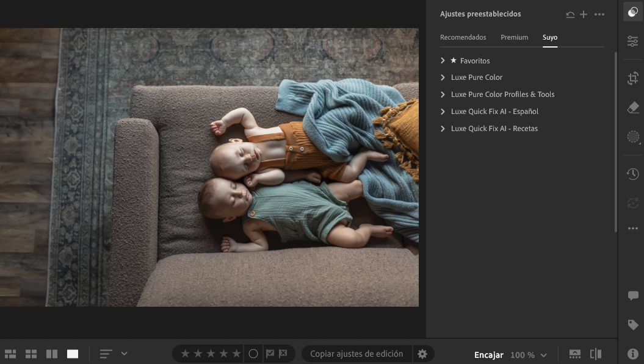This screenshot has height=364, width=644.
Task: Expand the Favoritos preset group
Action: pos(443,60)
